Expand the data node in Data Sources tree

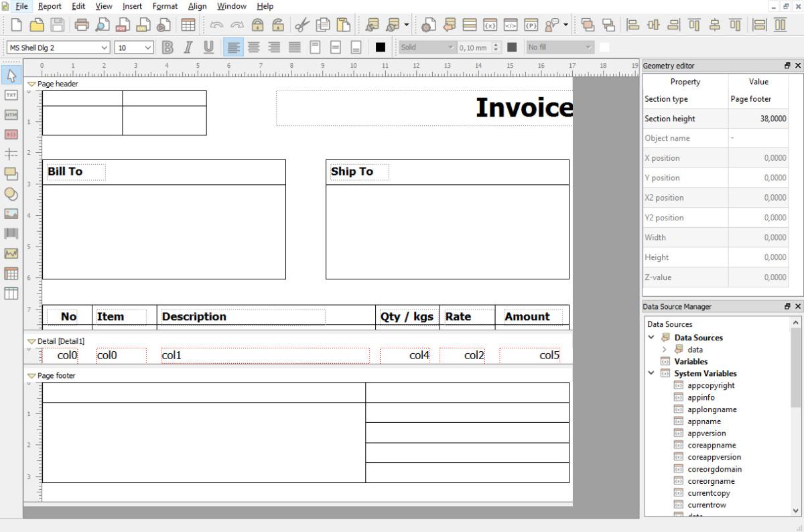[x=664, y=350]
